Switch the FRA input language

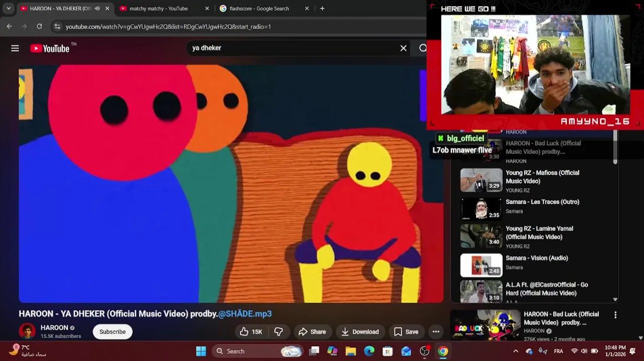pos(558,351)
